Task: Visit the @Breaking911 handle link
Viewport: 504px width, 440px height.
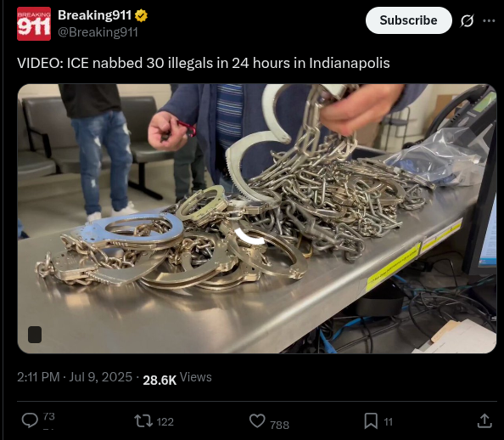Action: (x=98, y=32)
